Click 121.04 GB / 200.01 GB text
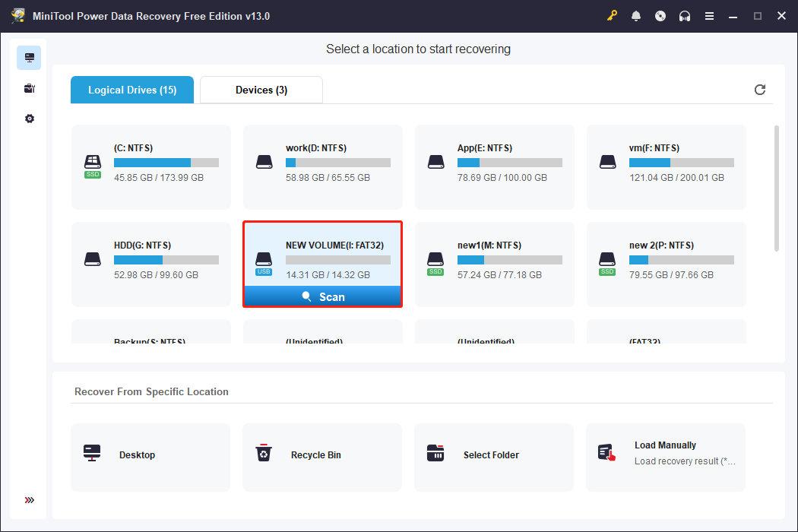This screenshot has height=532, width=798. [677, 178]
